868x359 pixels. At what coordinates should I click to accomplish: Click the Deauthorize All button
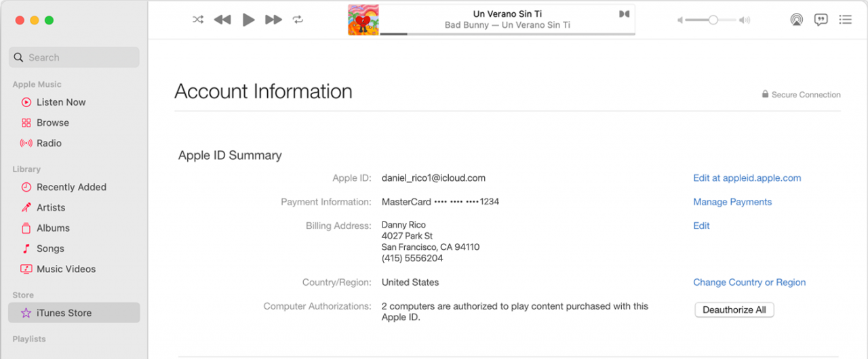734,310
